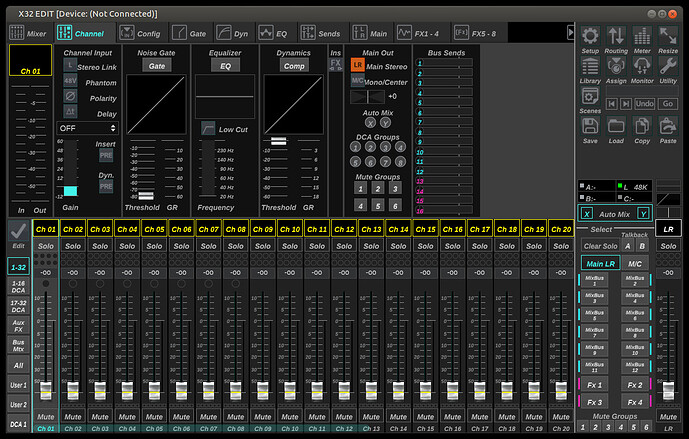Select the Ch 12 channel label
Image resolution: width=689 pixels, height=439 pixels.
[344, 229]
